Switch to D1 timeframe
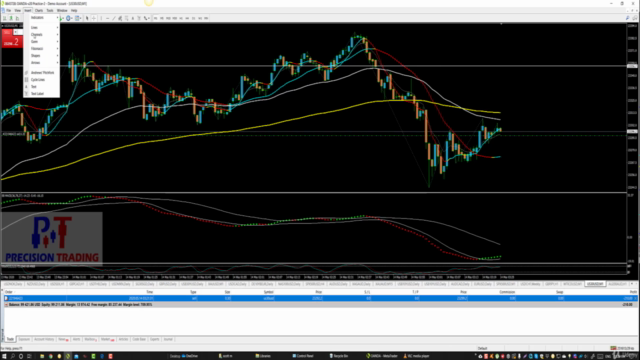 (x=193, y=18)
